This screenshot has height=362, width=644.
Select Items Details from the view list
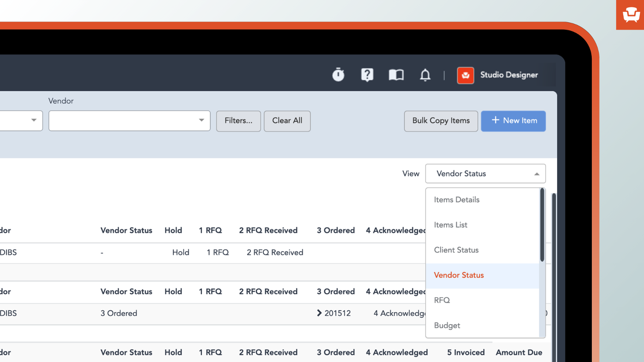point(456,200)
